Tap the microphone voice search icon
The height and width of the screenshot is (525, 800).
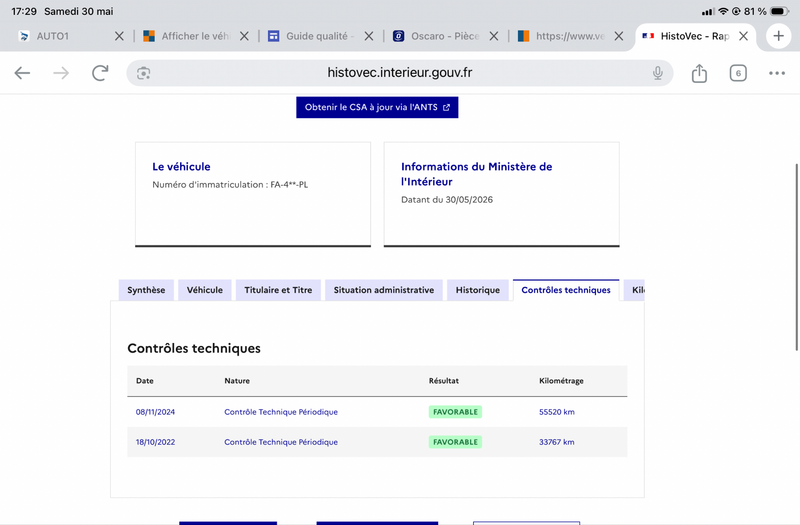click(x=658, y=73)
